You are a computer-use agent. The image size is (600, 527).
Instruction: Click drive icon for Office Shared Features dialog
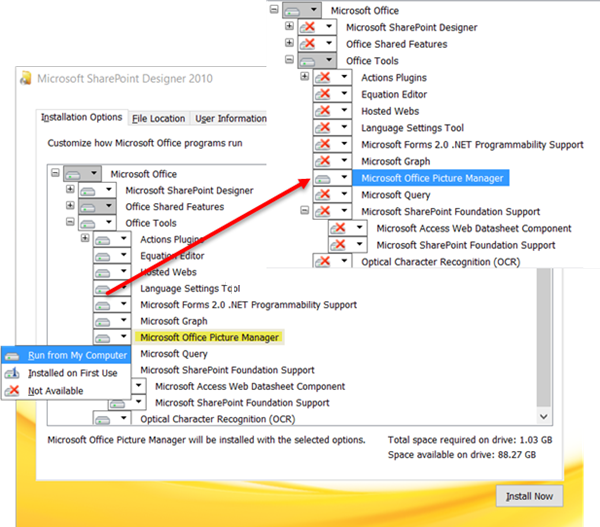88,208
